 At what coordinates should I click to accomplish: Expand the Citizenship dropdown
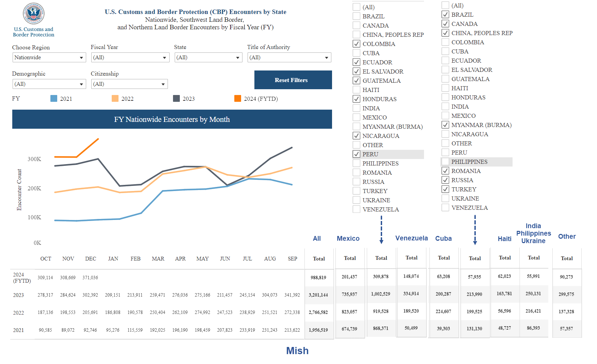(x=129, y=84)
